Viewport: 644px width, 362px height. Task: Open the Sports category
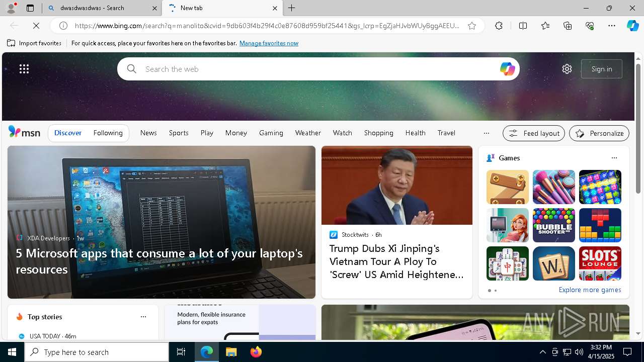pyautogui.click(x=179, y=133)
